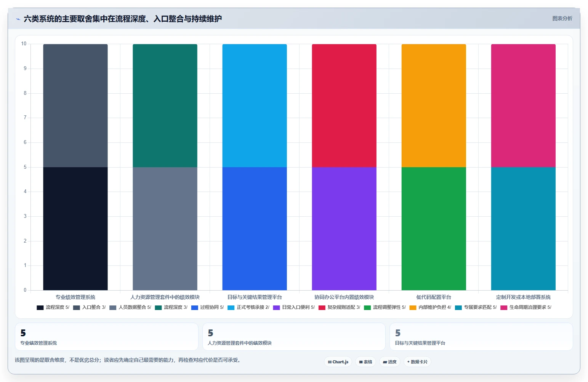Toggle the 正式考核承接 2/ legend item

[248, 307]
